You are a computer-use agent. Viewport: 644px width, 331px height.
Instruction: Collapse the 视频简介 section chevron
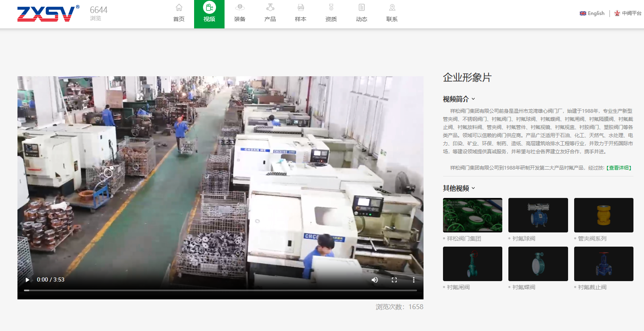pos(473,99)
